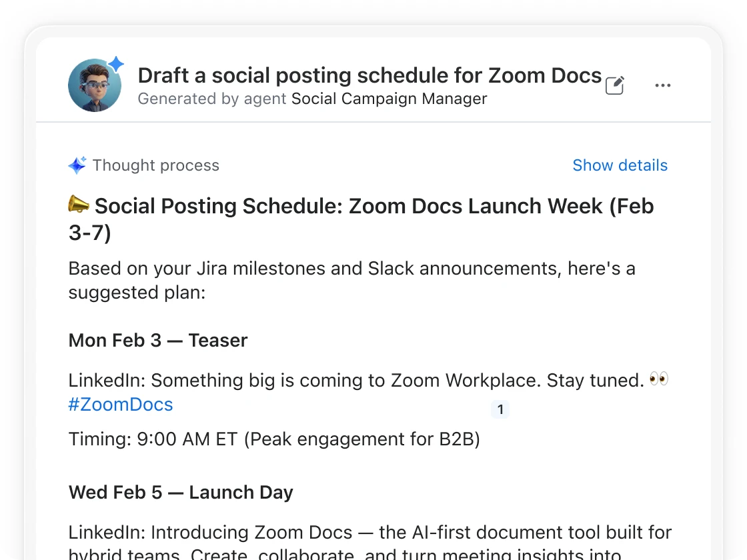Click the Generated by agent label
The width and height of the screenshot is (747, 560).
click(212, 99)
